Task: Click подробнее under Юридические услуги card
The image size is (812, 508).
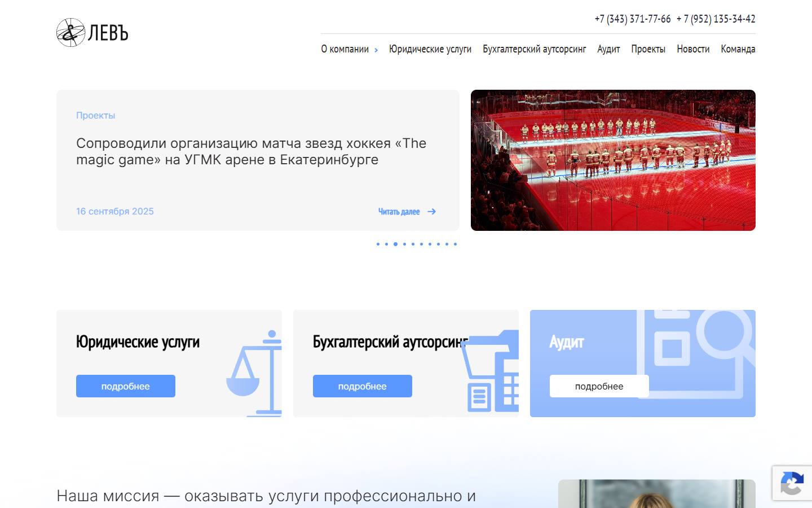Action: [x=126, y=386]
